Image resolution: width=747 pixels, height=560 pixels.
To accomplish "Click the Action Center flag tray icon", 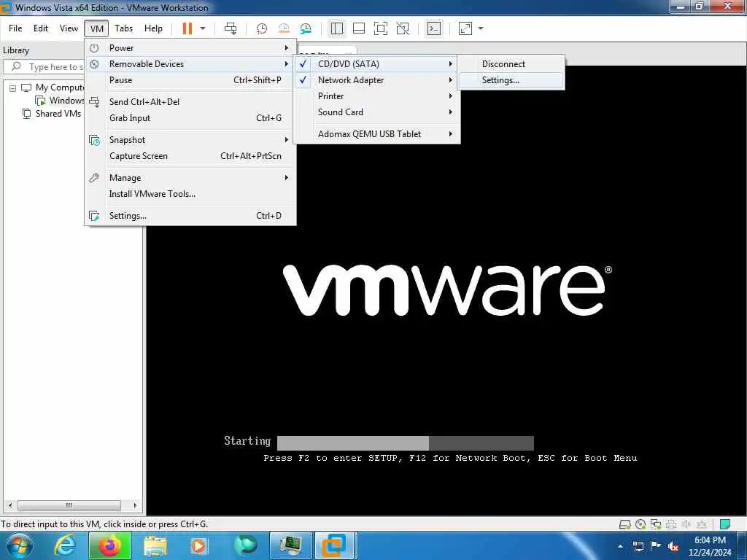I will coord(656,546).
